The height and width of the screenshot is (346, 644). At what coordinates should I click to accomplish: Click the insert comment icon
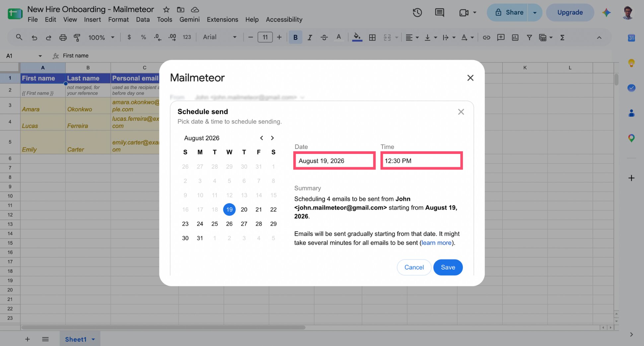tap(501, 37)
